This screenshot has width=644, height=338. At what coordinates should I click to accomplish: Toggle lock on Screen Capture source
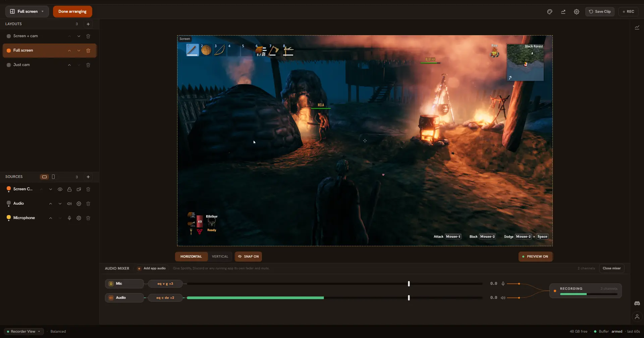click(x=69, y=189)
